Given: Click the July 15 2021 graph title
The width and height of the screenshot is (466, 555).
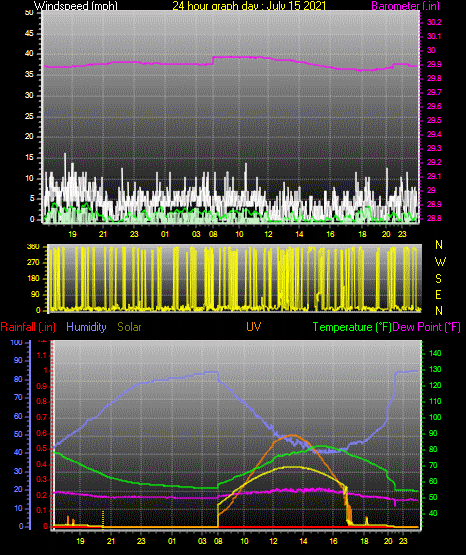Looking at the screenshot, I should [249, 5].
